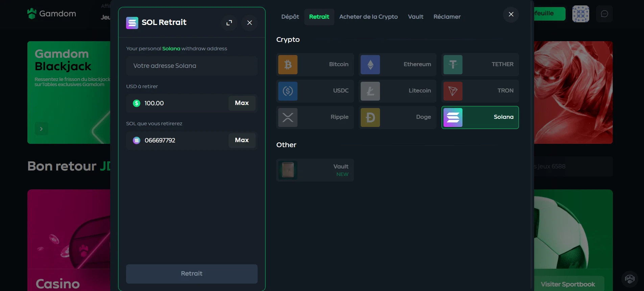Screen dimensions: 644x291
Task: Open the Vault option under Other
Action: tap(315, 170)
